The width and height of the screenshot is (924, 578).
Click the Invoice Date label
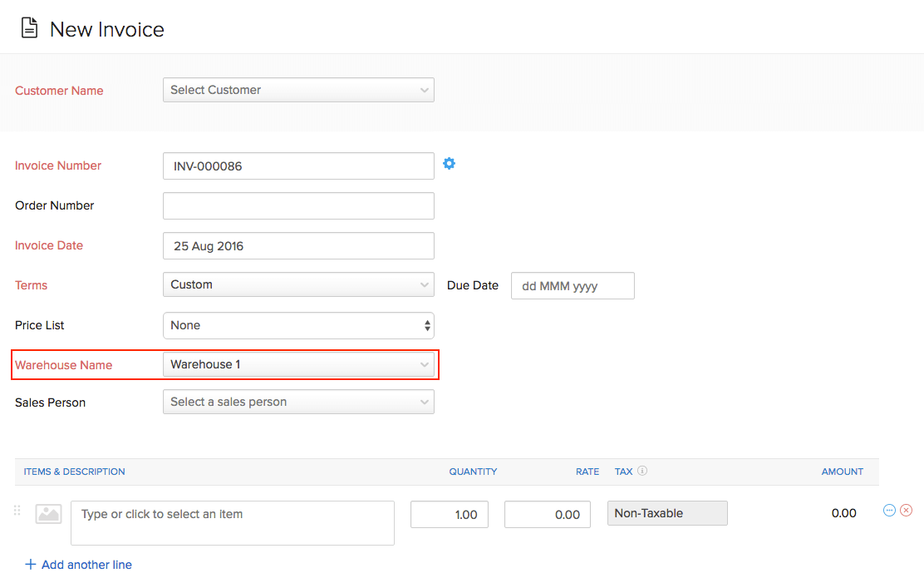point(49,245)
